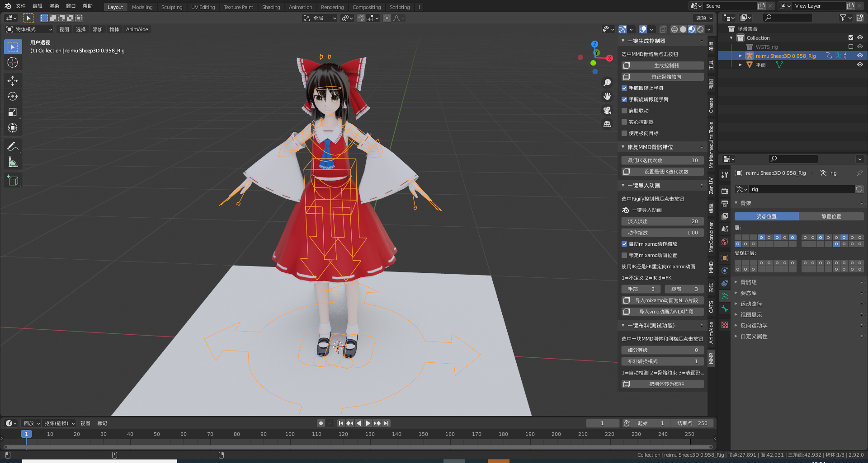Adjust the 最低IK迭代次数 slider
This screenshot has height=463, width=868.
pos(663,160)
